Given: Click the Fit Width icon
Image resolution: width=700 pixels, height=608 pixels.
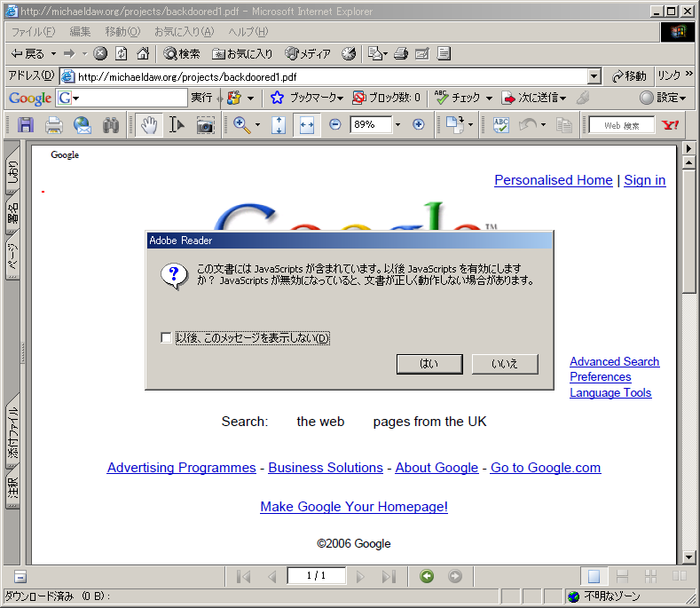Looking at the screenshot, I should 307,124.
